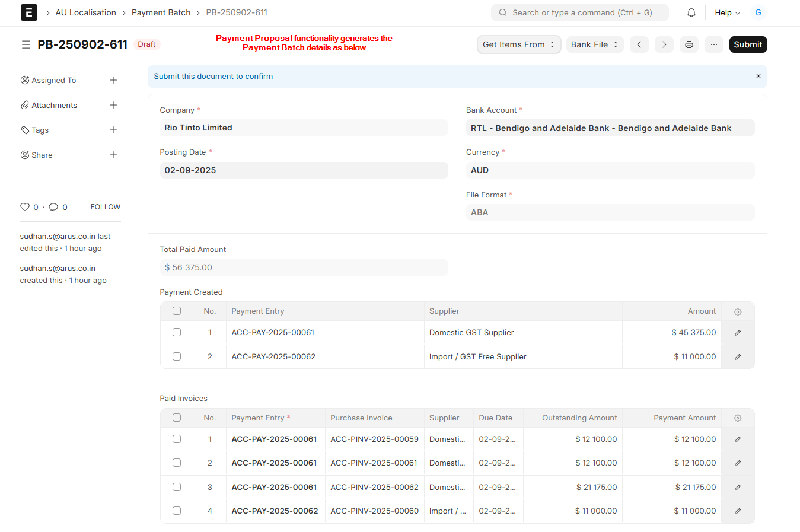
Task: Go to the next document arrow
Action: point(664,44)
